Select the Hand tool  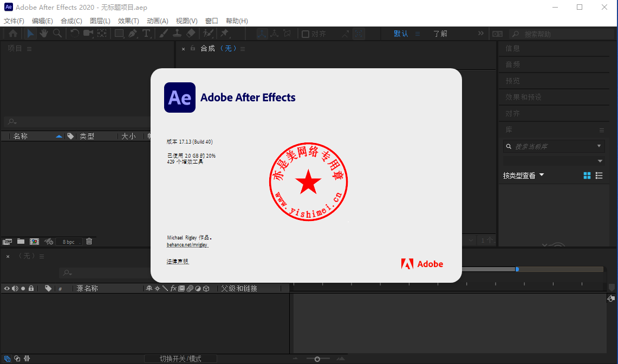[44, 34]
